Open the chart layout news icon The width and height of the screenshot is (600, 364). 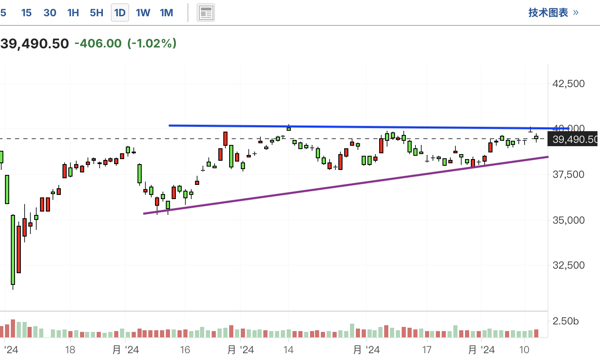(x=206, y=13)
